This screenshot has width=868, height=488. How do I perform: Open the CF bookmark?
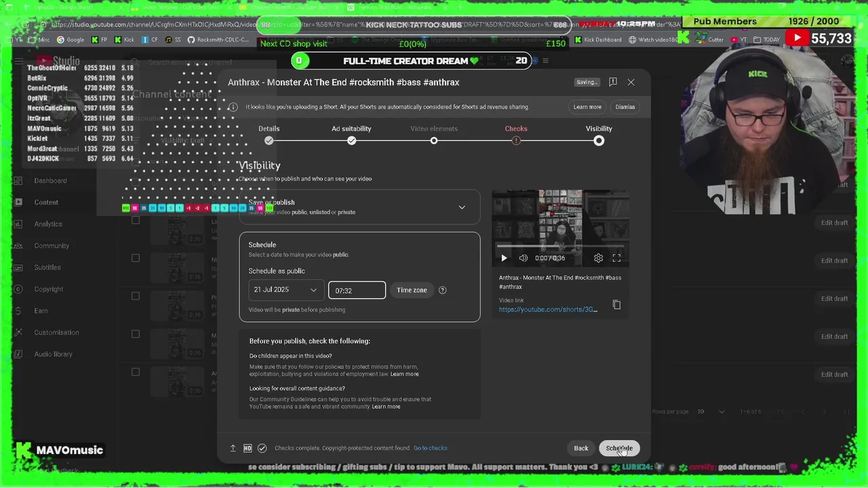pyautogui.click(x=150, y=40)
